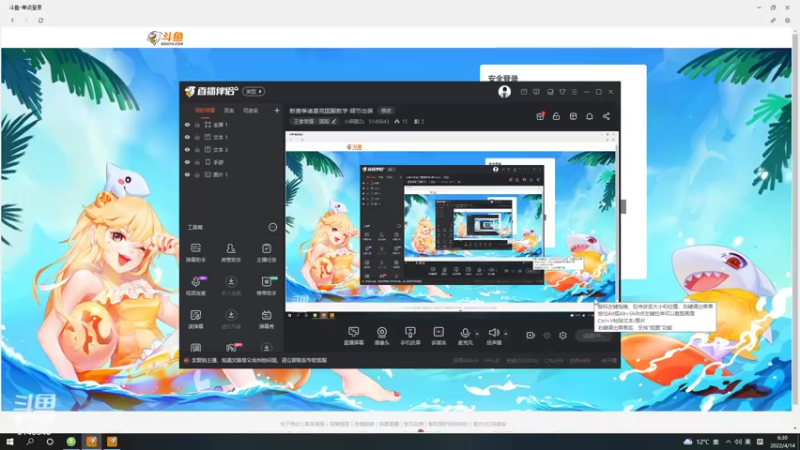
Task: Expand the microphone options arrow
Action: tap(477, 334)
